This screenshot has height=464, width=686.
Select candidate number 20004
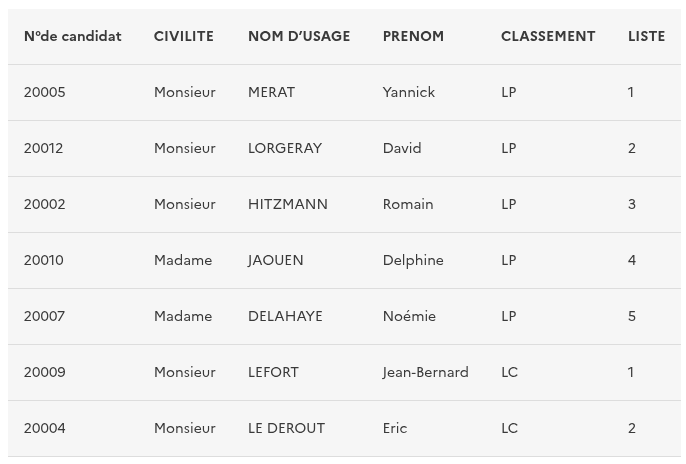45,428
